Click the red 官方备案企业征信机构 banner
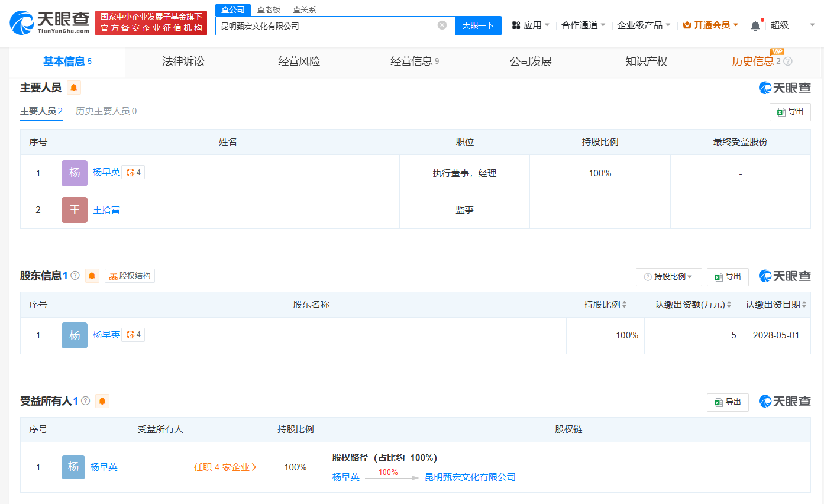 (151, 22)
